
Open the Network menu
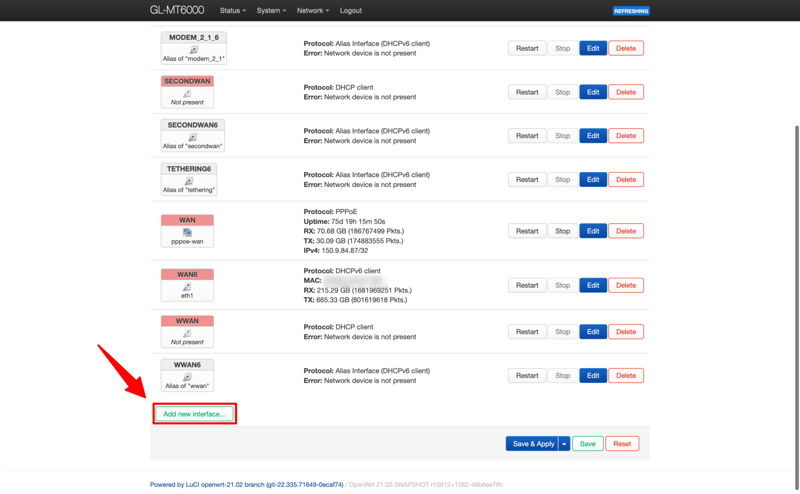(312, 11)
